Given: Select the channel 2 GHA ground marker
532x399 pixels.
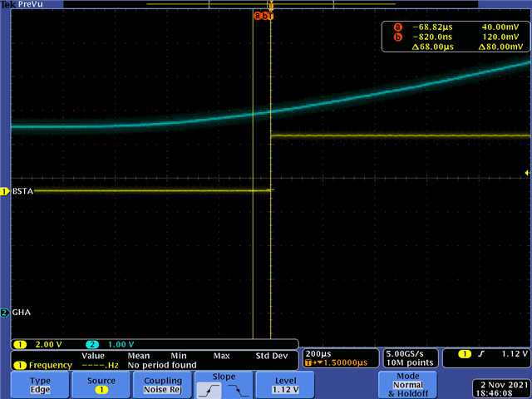Looking at the screenshot, I should 5,313.
